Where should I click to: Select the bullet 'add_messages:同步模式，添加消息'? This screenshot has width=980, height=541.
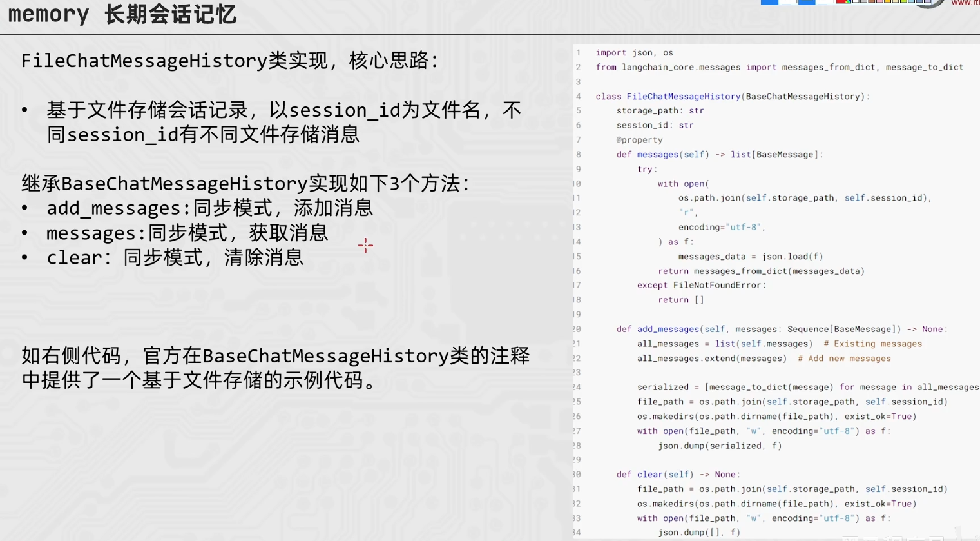[x=209, y=208]
